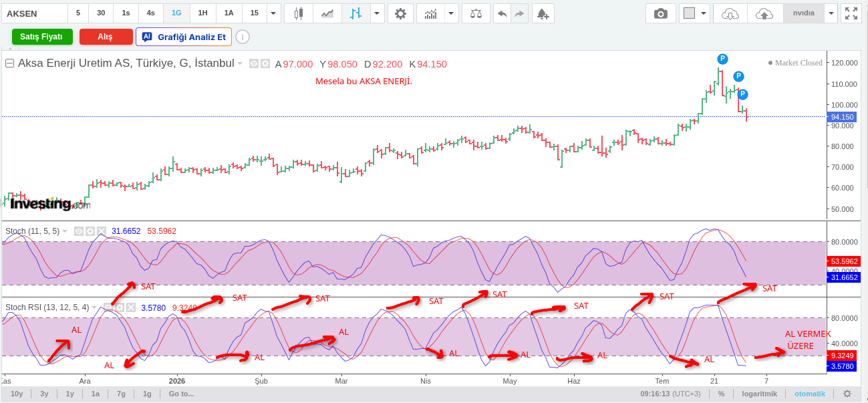
Task: Switch to candlestick chart style
Action: 298,13
